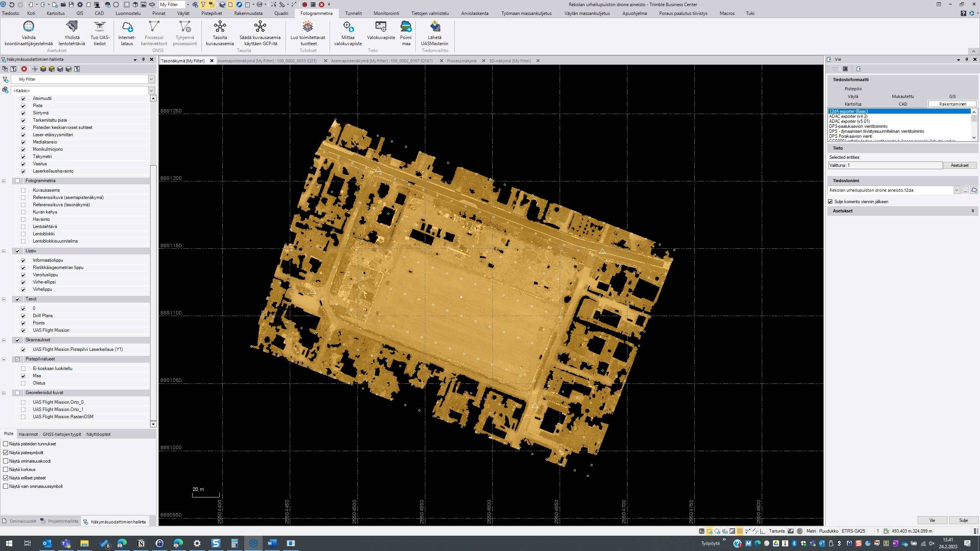Screen dimensions: 980x551
Task: Click down arrow of filter list scrollbar
Action: [153, 424]
